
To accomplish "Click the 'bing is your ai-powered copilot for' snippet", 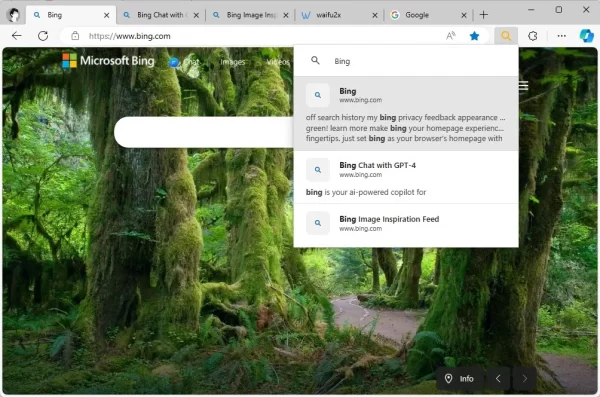I will pyautogui.click(x=366, y=192).
